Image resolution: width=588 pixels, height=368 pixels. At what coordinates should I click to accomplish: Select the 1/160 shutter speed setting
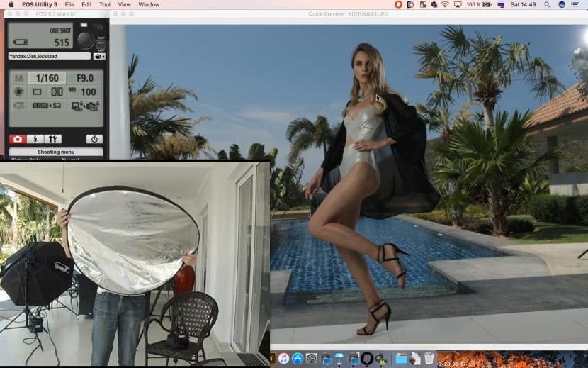click(x=46, y=78)
